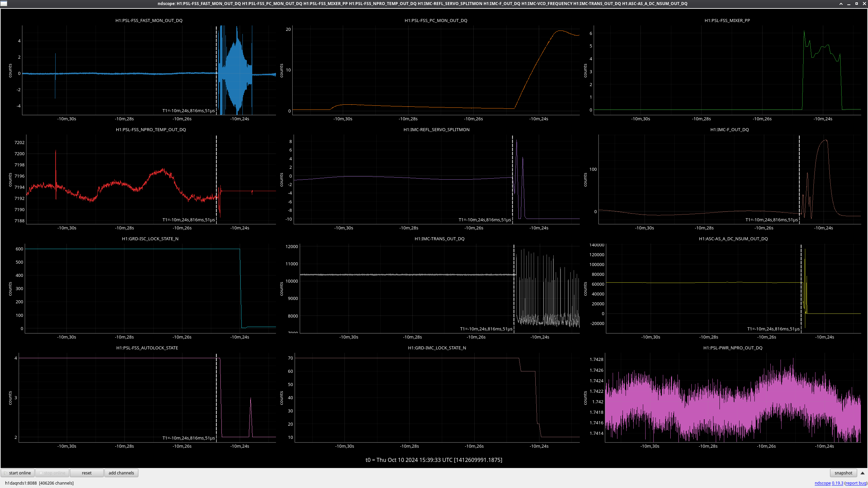Click the counts axis label of FAST_MON plot
Image resolution: width=868 pixels, height=488 pixels.
coord(10,70)
